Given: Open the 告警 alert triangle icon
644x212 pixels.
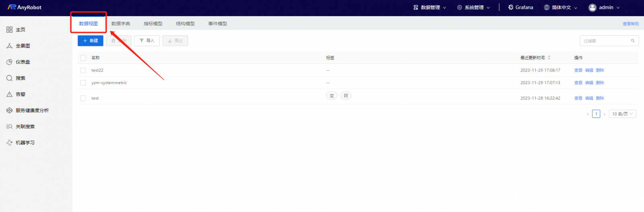Looking at the screenshot, I should click(x=9, y=94).
